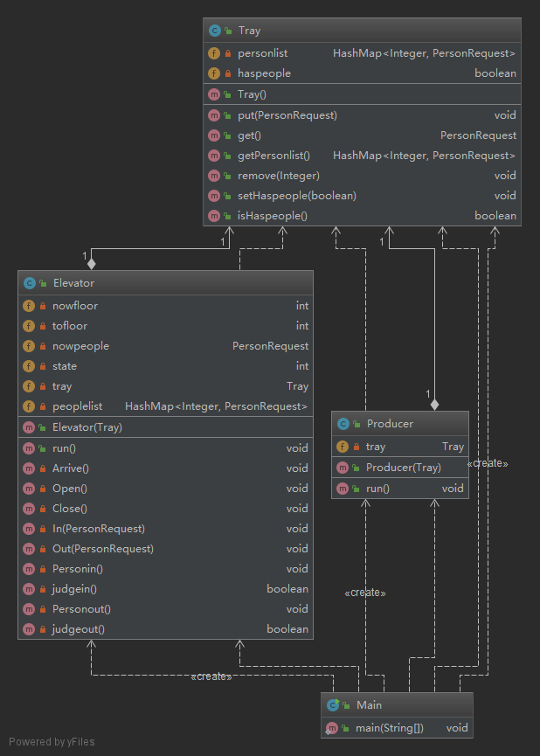Click method icon beside Elevator(Tray) constructor

point(29,427)
